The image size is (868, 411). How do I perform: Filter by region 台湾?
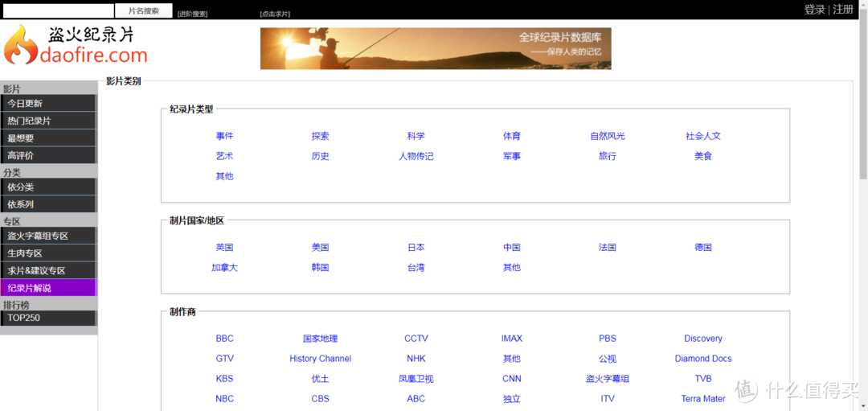coord(416,268)
